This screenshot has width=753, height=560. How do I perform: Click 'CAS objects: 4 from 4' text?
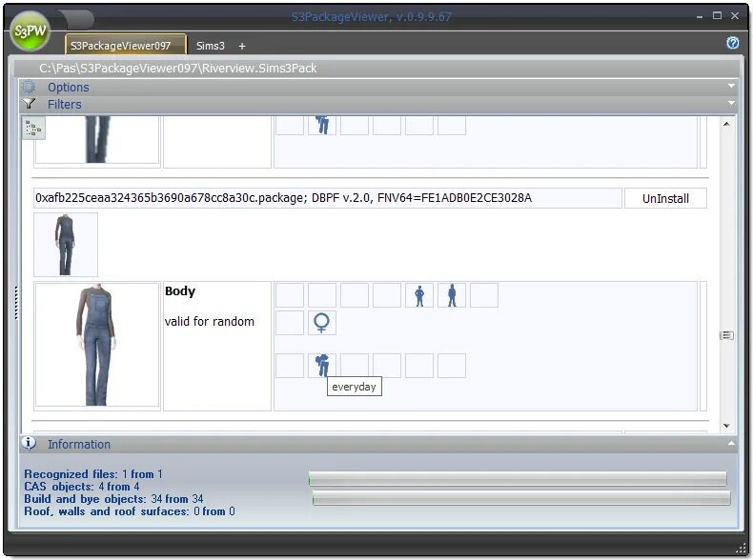82,487
